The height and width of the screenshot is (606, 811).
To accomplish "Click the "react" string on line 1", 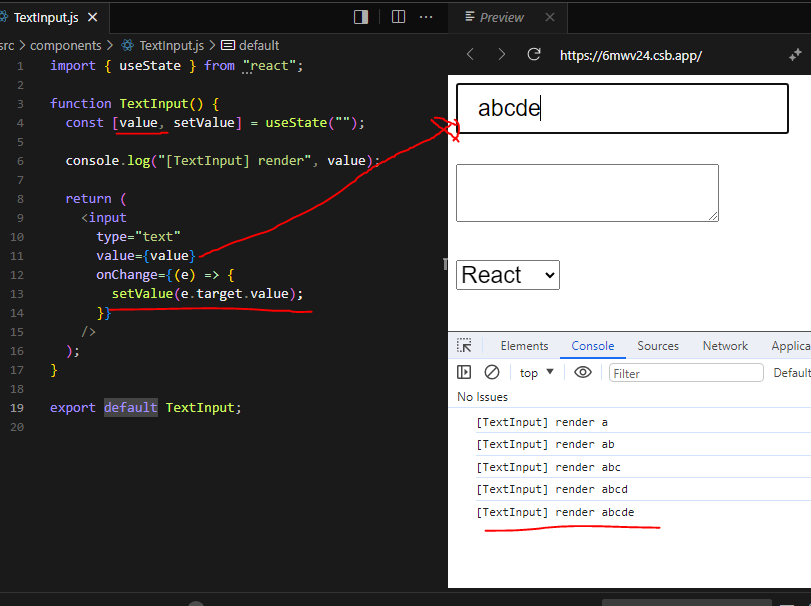I will [x=269, y=66].
